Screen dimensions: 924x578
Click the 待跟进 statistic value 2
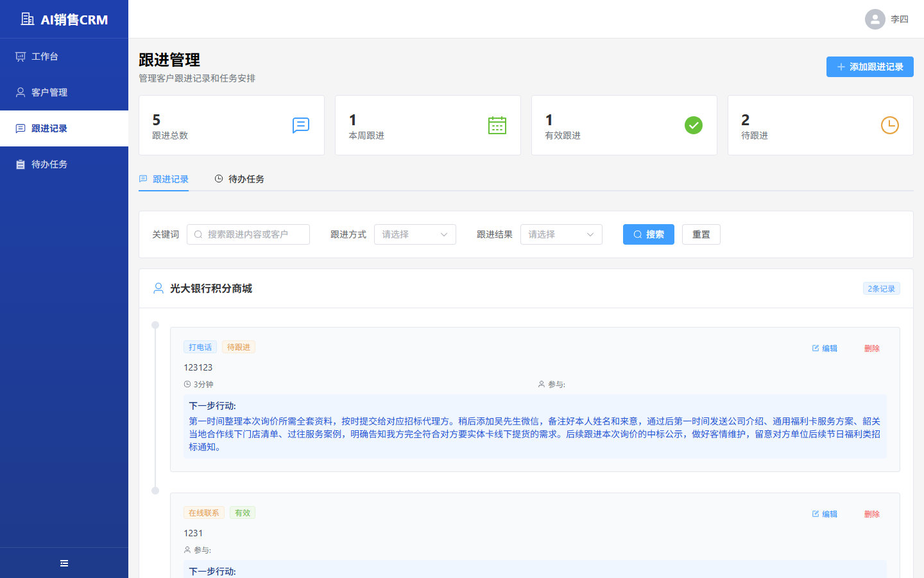point(746,120)
